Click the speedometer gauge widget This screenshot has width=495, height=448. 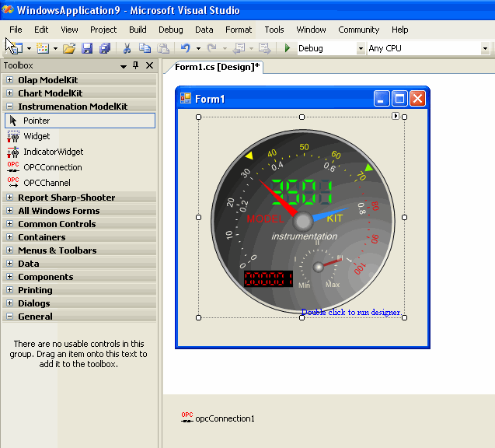[x=302, y=221]
